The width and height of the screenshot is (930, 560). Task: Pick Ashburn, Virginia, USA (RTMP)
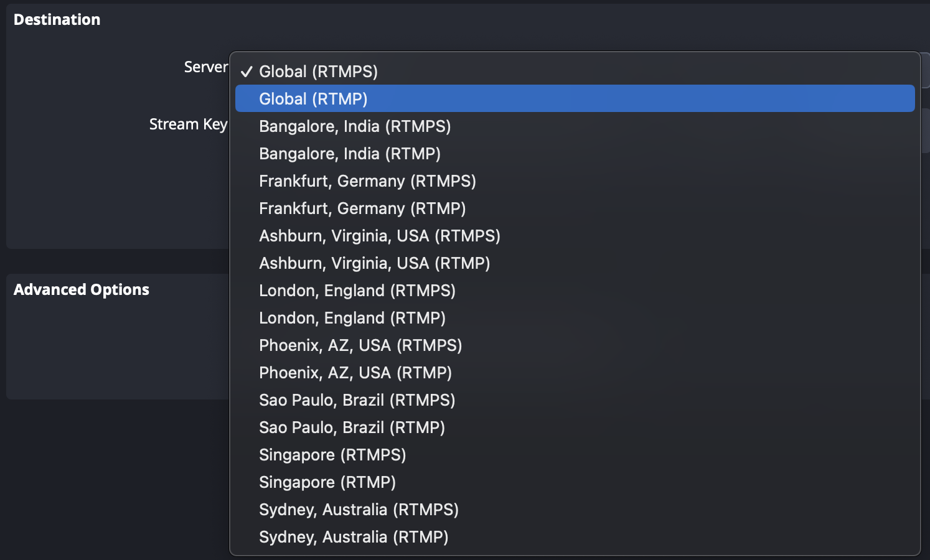374,263
